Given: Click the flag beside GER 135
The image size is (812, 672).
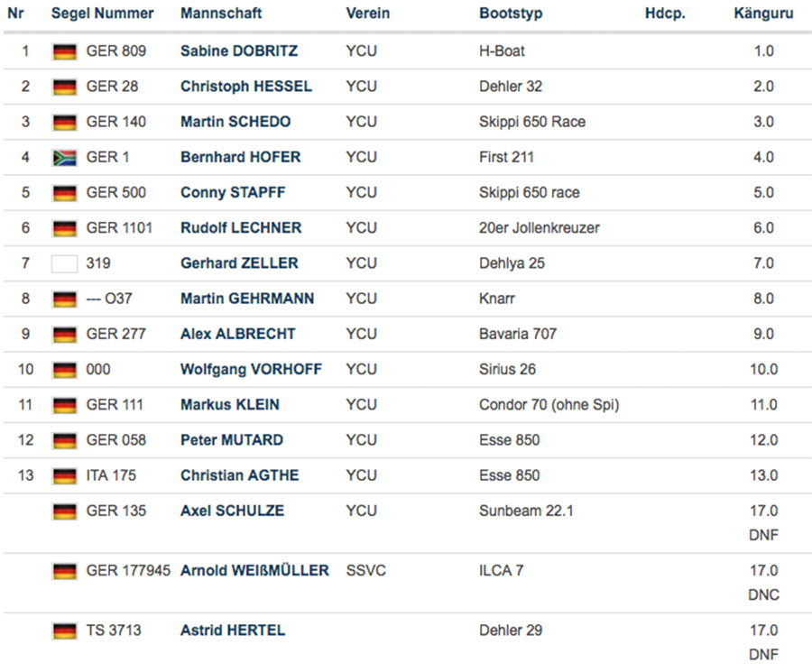Looking at the screenshot, I should pyautogui.click(x=64, y=511).
